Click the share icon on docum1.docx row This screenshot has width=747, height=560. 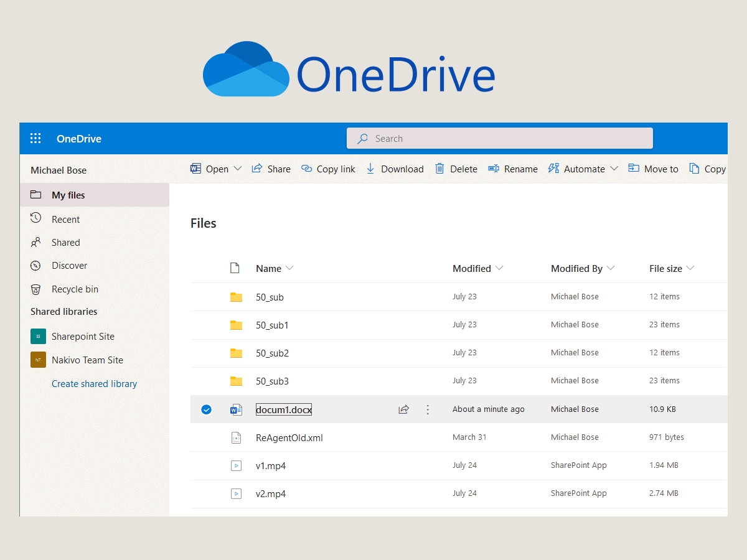pyautogui.click(x=403, y=409)
